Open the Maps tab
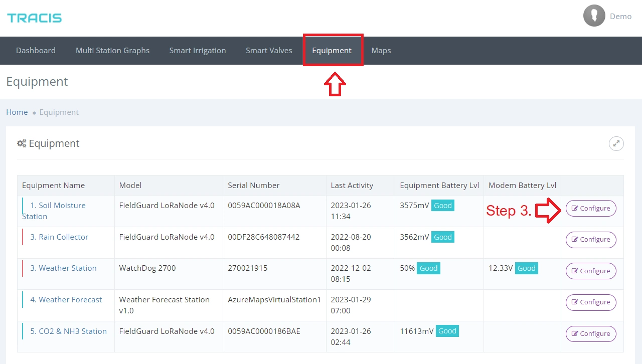This screenshot has height=364, width=642. click(381, 51)
